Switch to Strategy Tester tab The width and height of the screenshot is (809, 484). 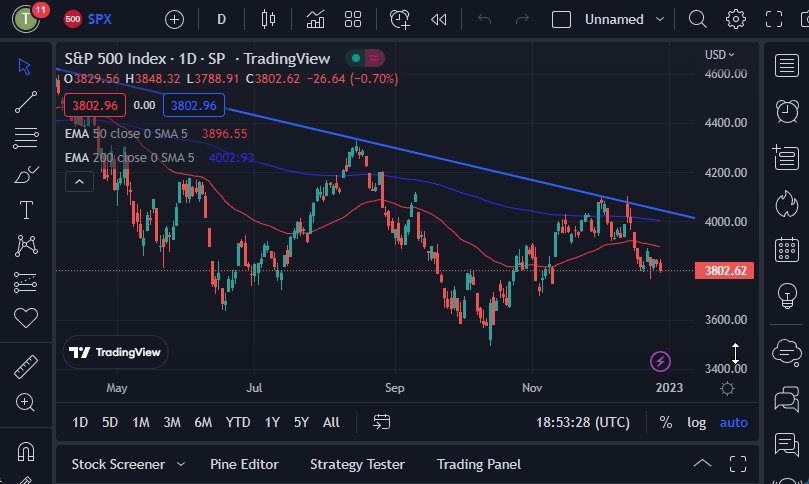click(x=357, y=464)
